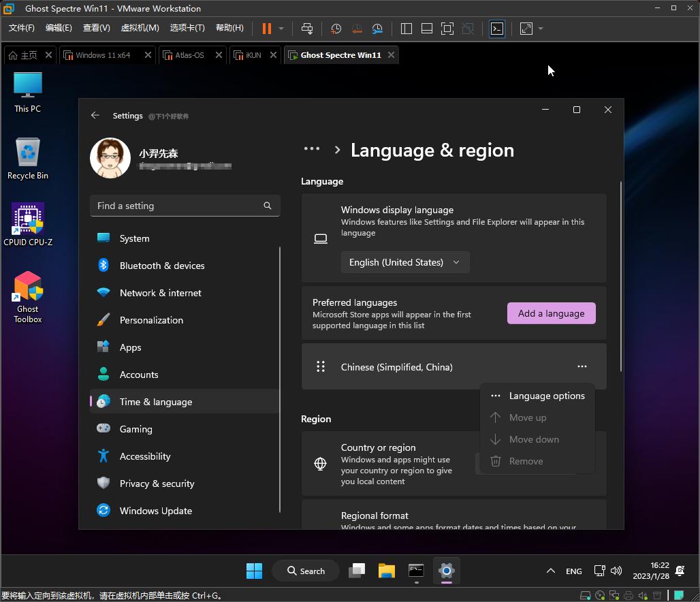The image size is (700, 602).
Task: Select the Gaming settings category
Action: point(136,428)
